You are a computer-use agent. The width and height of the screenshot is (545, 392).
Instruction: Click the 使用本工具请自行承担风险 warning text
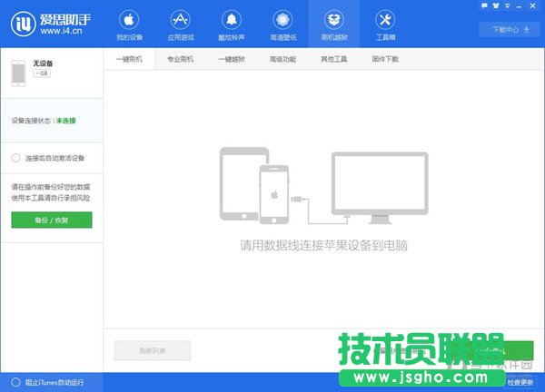coord(51,198)
